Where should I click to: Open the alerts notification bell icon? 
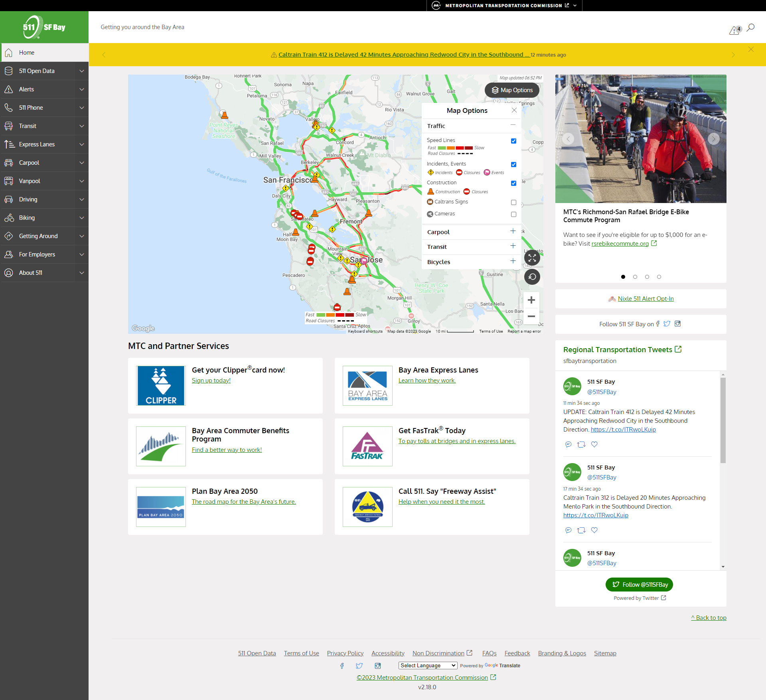click(734, 30)
